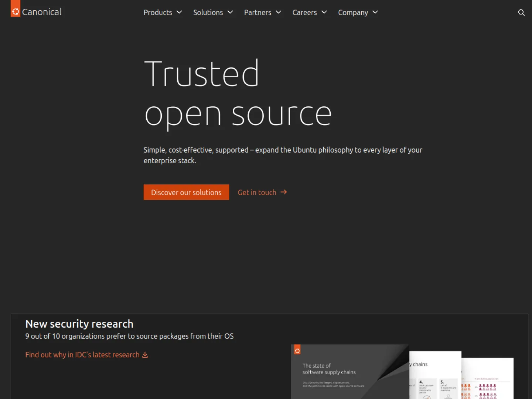Expand the Careers chevron arrow

(x=324, y=12)
